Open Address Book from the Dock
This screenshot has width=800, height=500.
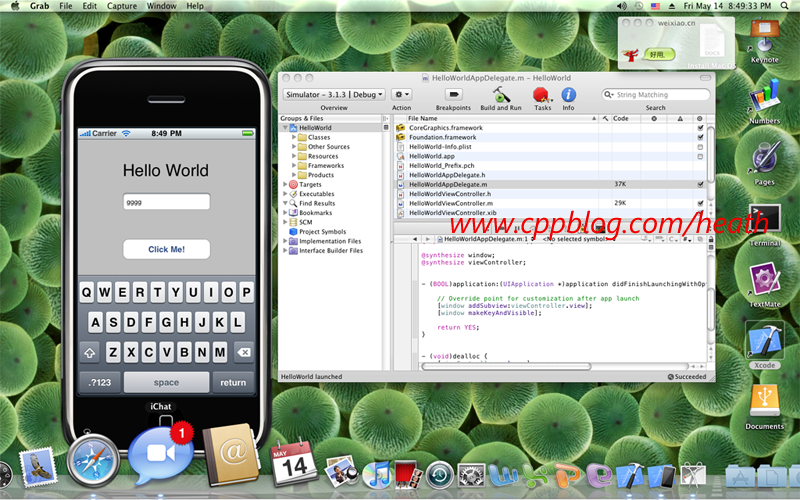click(x=231, y=454)
